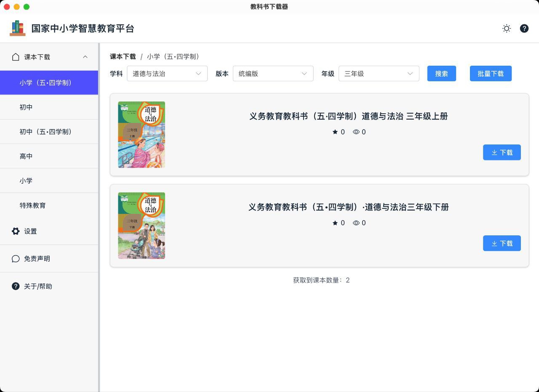
Task: Click the speech bubble icon next to 免责声明
Action: [16, 259]
